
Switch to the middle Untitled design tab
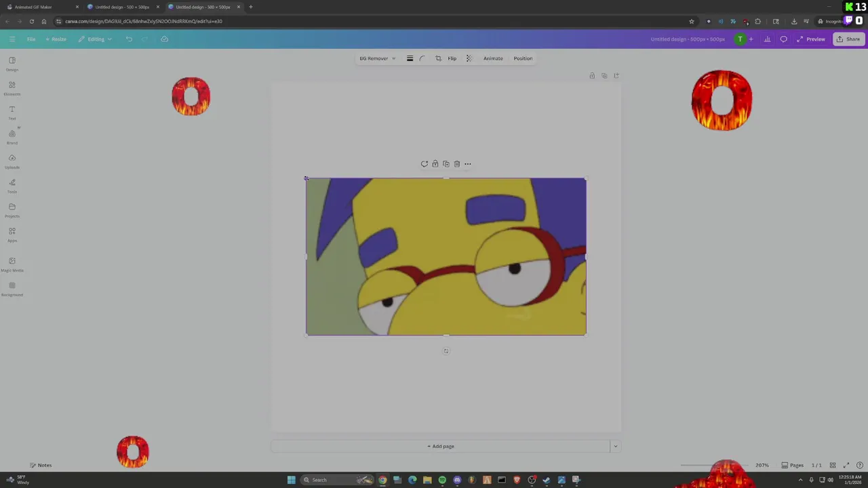pyautogui.click(x=122, y=7)
